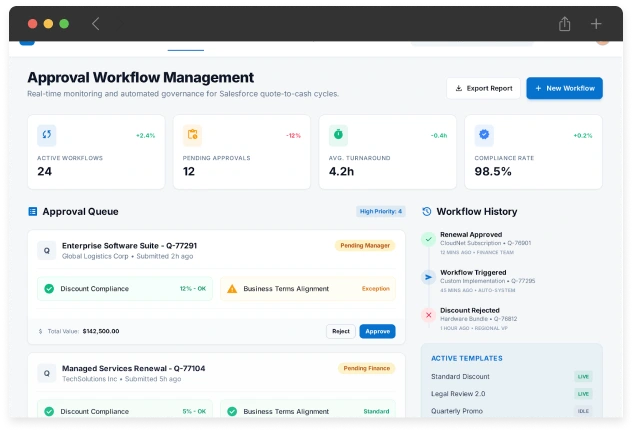
Task: Select the Workflow Triggered history entry
Action: 487,281
